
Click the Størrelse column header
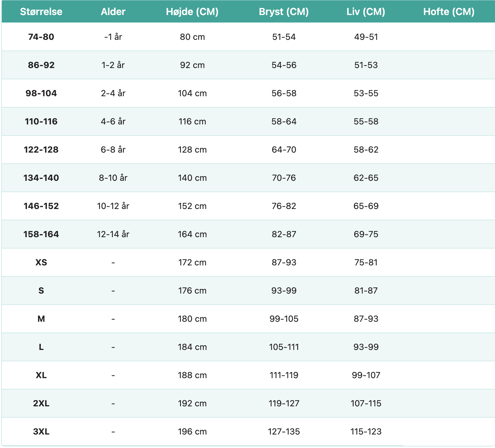point(41,12)
